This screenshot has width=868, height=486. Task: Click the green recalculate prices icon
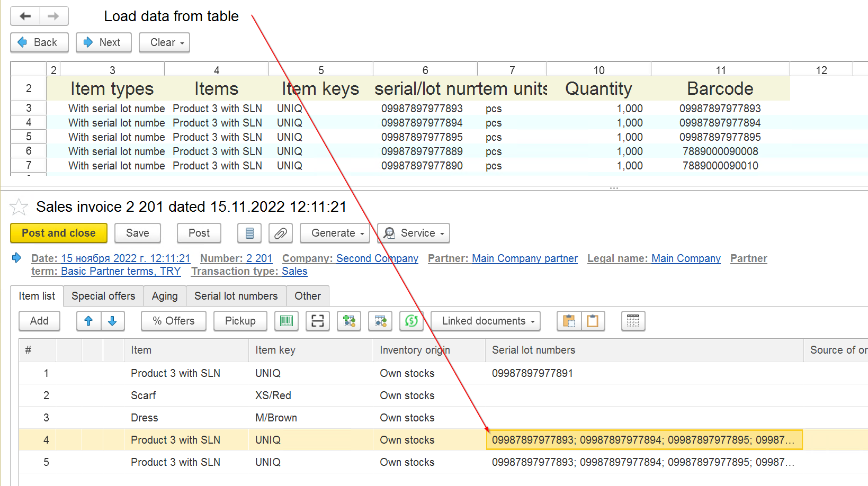(x=411, y=321)
